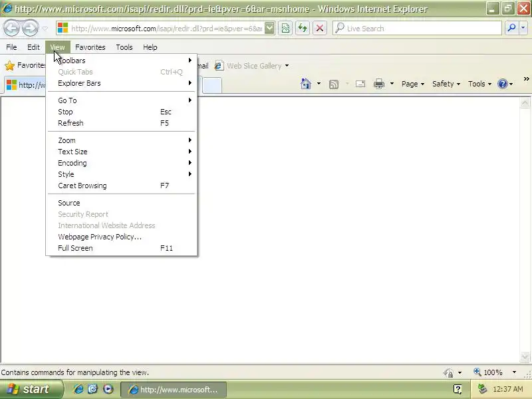Open the Go To submenu

point(122,100)
